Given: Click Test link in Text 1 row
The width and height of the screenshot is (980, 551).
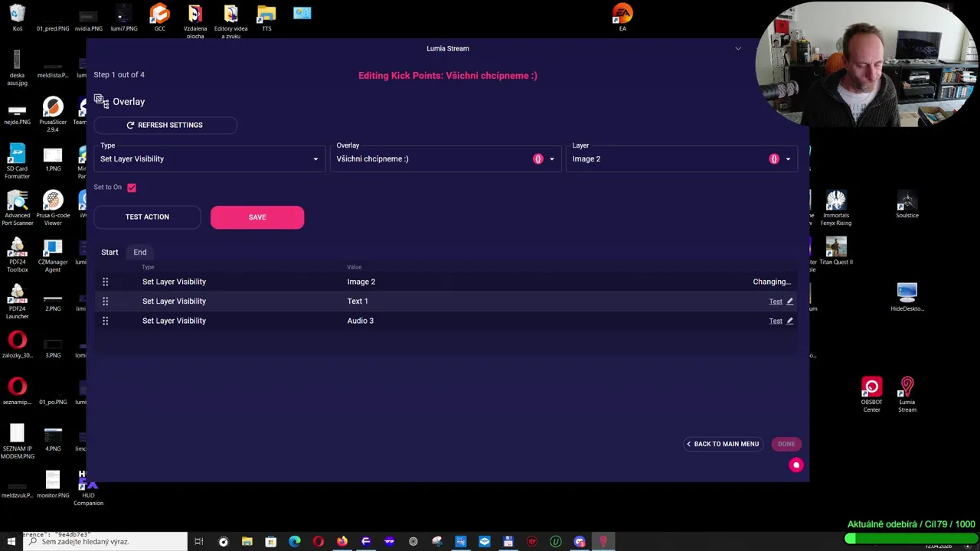Looking at the screenshot, I should coord(776,302).
